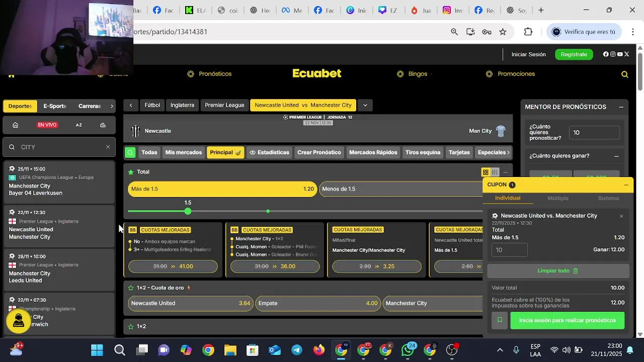Open WhatsApp from taskbar

407,350
